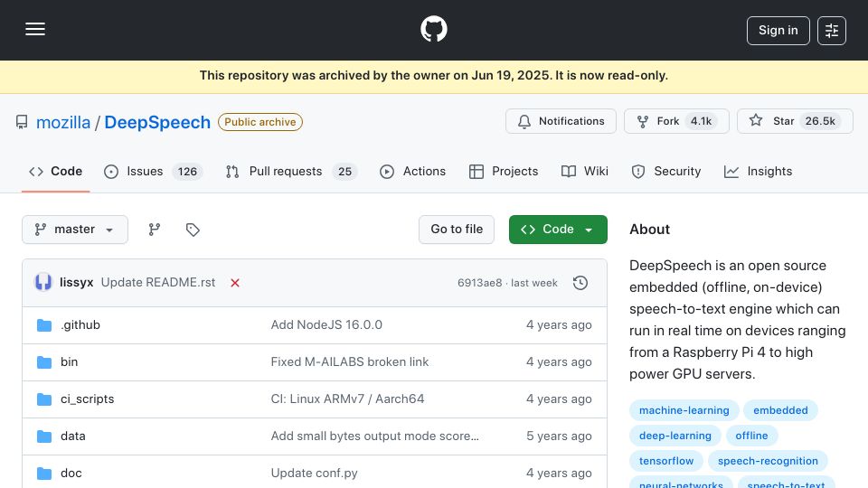Open the Add small bytes output mode commit
Screen dimensions: 868x488
click(374, 436)
